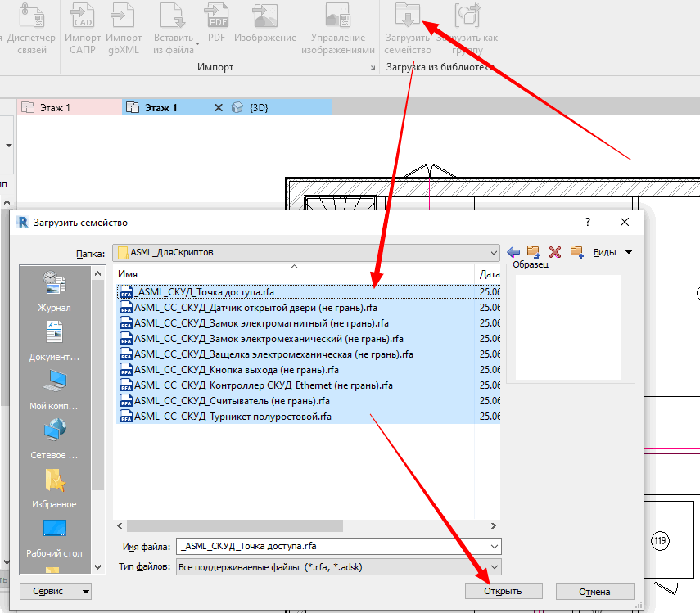The width and height of the screenshot is (700, 613).
Task: Select Турникет полуростовой.rfa file
Action: tap(308, 417)
